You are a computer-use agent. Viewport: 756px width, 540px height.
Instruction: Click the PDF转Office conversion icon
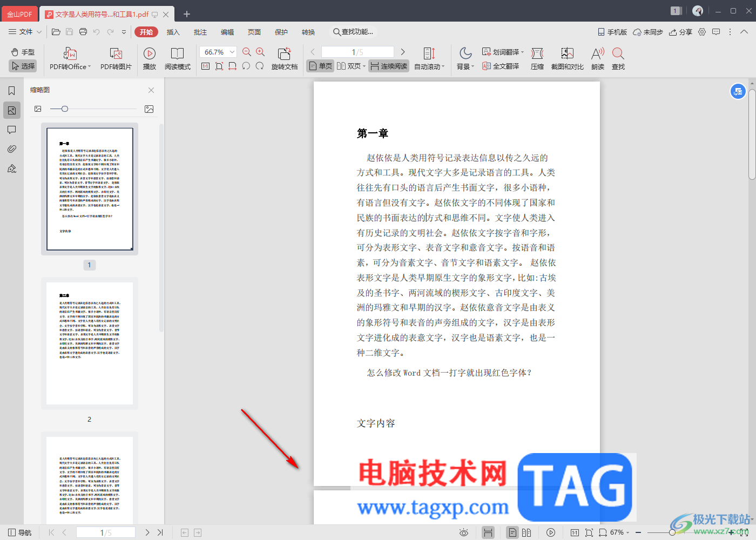tap(70, 54)
